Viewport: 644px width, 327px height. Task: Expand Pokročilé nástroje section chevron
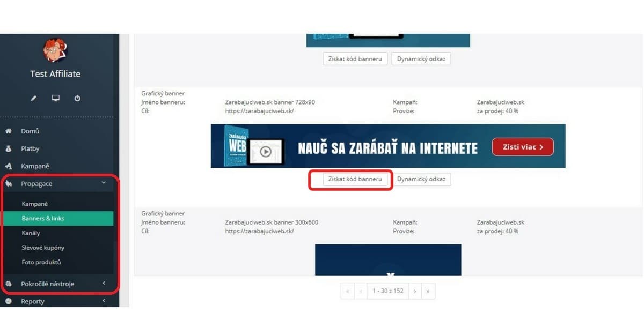tap(104, 284)
